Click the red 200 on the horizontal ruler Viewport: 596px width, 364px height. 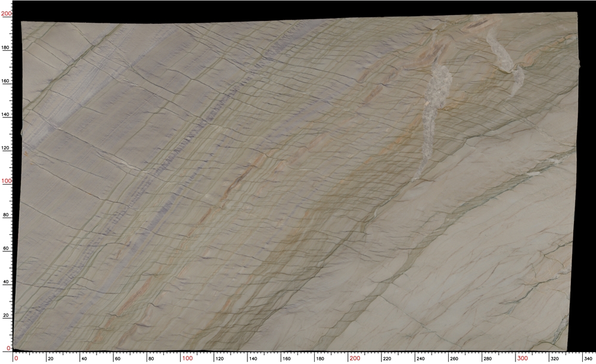(355, 358)
